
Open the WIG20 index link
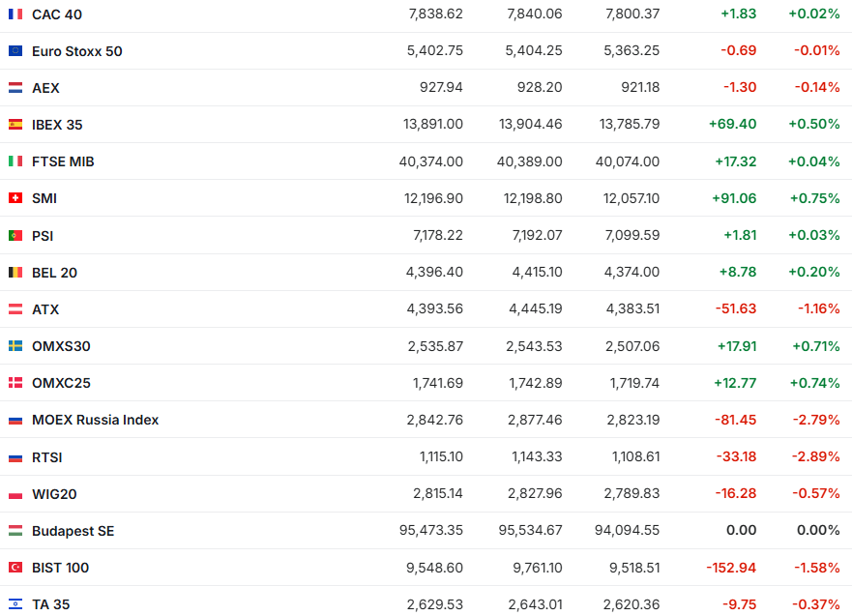click(x=54, y=494)
